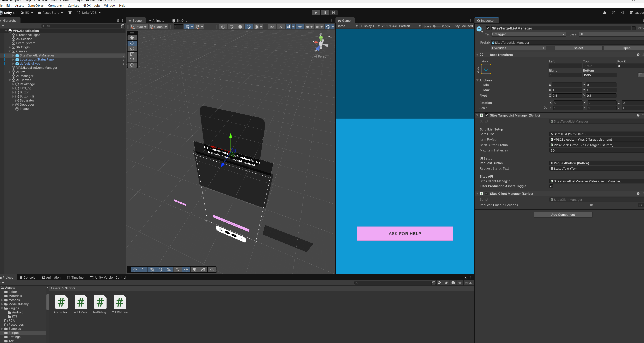Click the global Search magnifier icon

[623, 13]
